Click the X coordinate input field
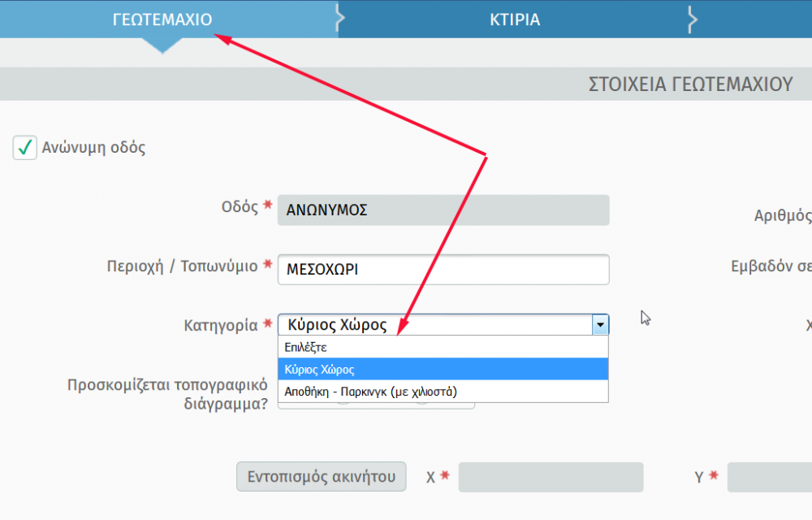Viewport: 812px width, 520px height. pyautogui.click(x=551, y=477)
